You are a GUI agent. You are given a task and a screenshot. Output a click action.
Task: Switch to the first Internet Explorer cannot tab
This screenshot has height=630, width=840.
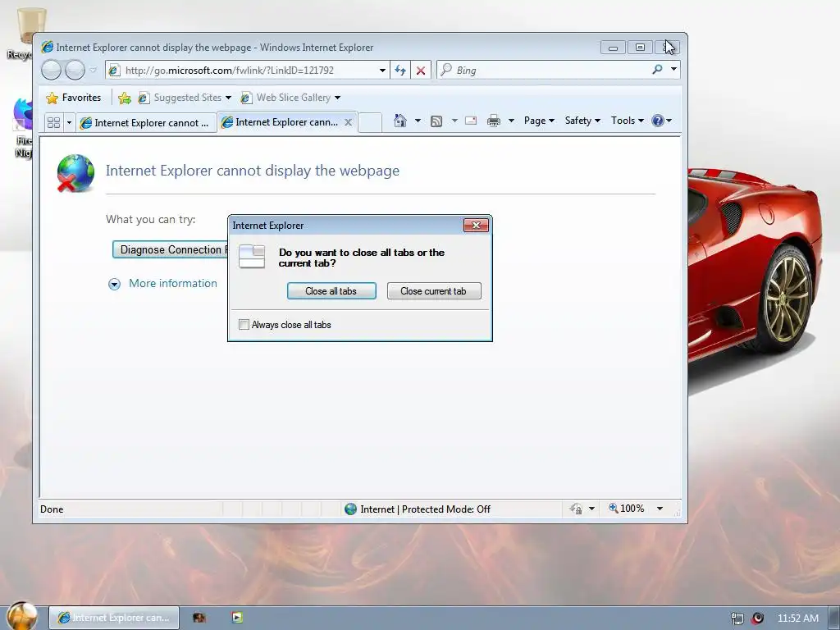point(146,123)
